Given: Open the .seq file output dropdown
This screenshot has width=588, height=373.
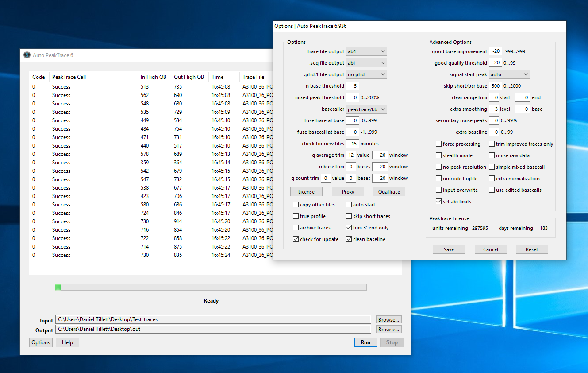Looking at the screenshot, I should pyautogui.click(x=366, y=63).
